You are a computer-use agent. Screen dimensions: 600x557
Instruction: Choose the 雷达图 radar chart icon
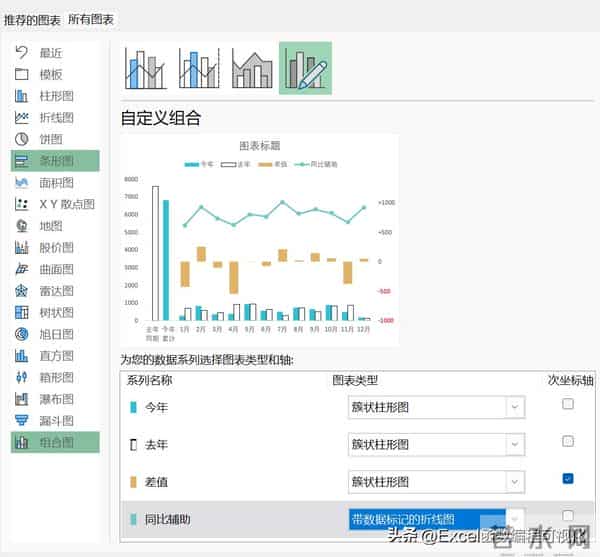tap(21, 291)
